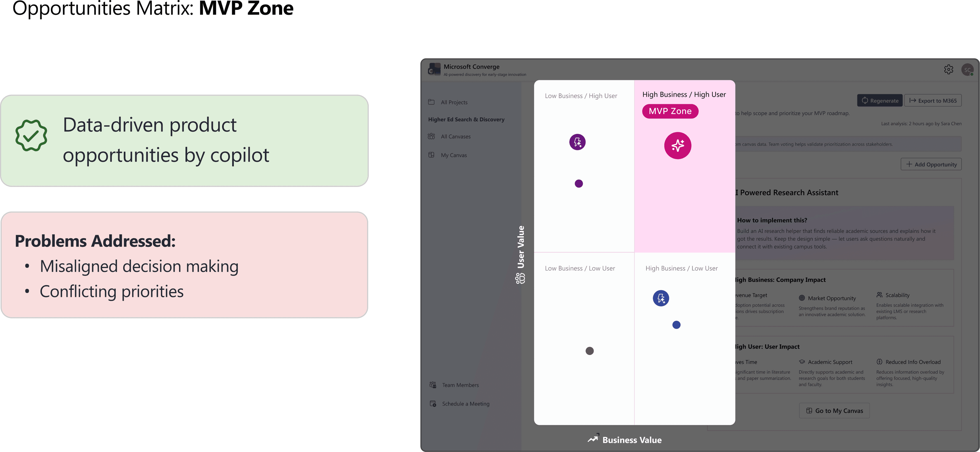The image size is (980, 452).
Task: Click the MVP Zone pill label
Action: 670,111
